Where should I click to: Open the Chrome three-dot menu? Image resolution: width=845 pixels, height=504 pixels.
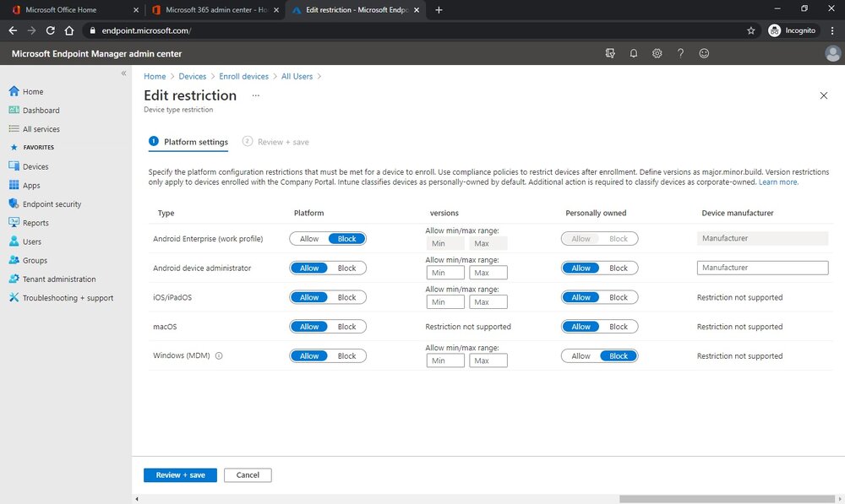[832, 30]
